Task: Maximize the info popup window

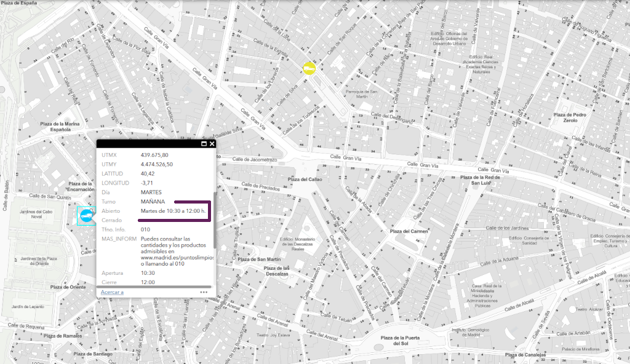Action: [x=204, y=144]
